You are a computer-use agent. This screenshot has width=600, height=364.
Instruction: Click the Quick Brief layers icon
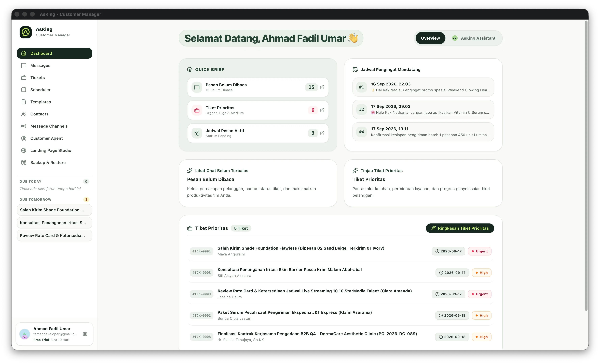[x=190, y=70]
